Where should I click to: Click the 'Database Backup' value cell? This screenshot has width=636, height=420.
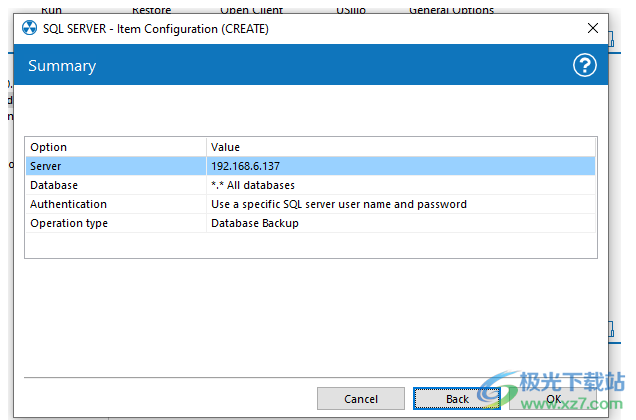tap(401, 223)
